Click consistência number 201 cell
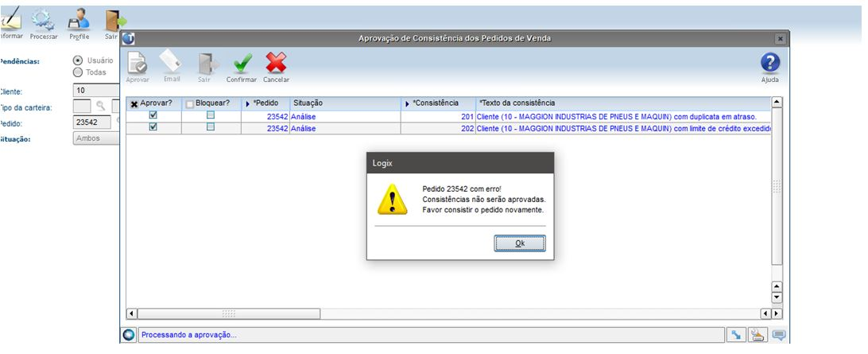 point(438,116)
